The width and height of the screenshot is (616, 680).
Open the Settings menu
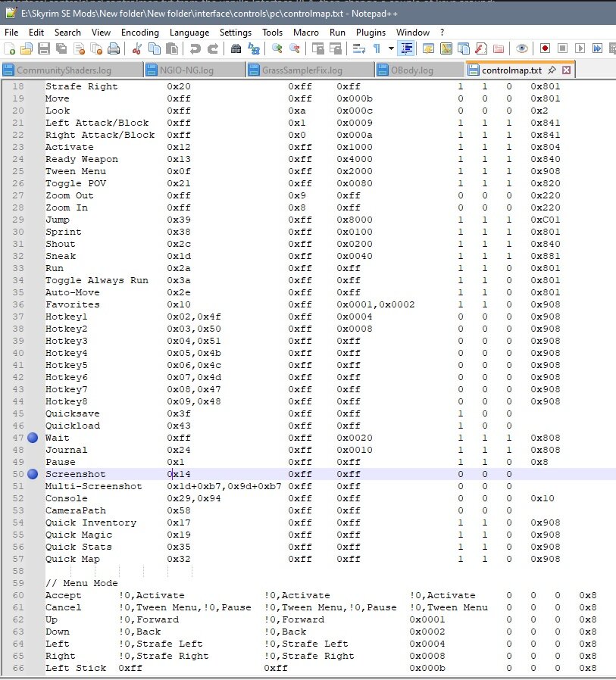pos(236,33)
